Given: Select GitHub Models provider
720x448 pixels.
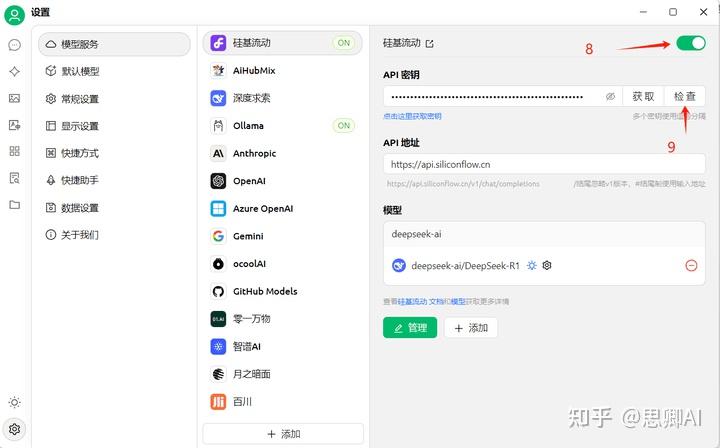Looking at the screenshot, I should [282, 291].
